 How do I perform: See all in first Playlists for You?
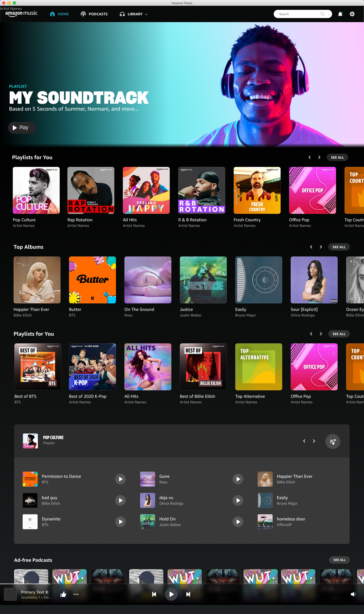coord(337,157)
